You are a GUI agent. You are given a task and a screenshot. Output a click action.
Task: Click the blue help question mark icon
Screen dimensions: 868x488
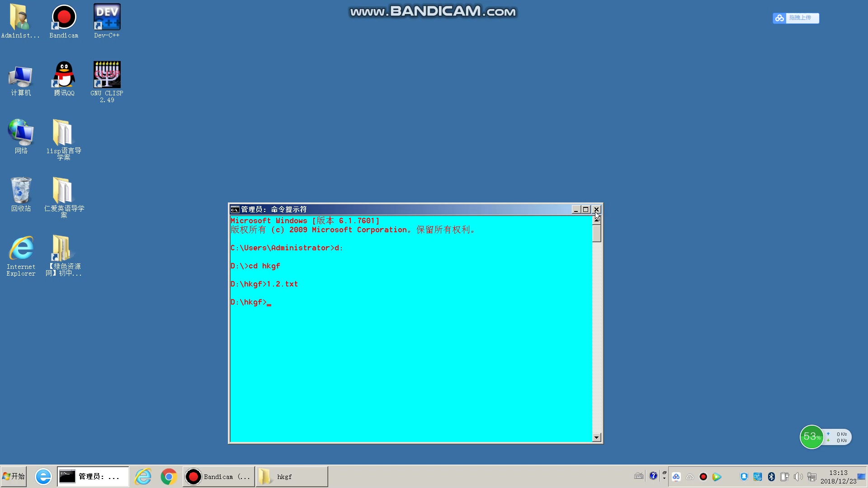click(x=653, y=476)
